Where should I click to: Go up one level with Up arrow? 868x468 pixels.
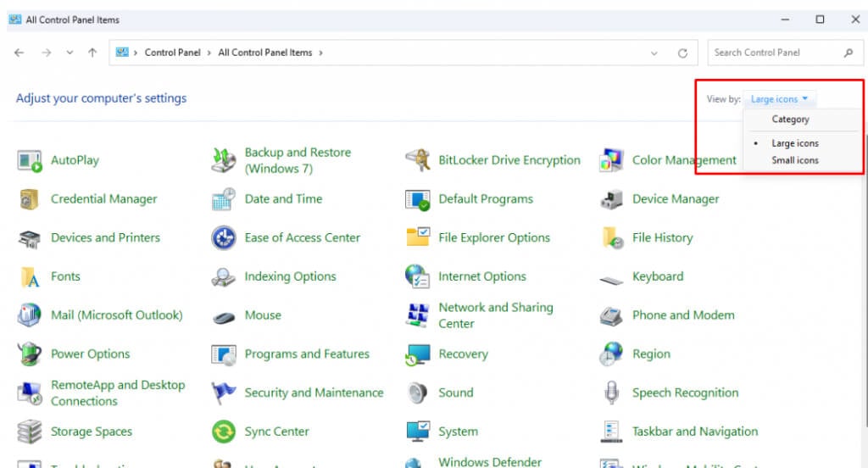[92, 53]
